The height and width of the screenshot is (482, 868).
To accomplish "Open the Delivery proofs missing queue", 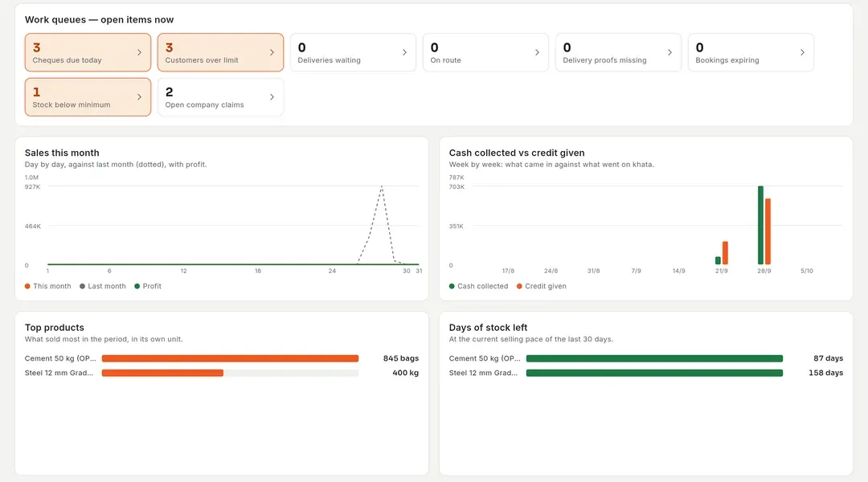I will 618,52.
